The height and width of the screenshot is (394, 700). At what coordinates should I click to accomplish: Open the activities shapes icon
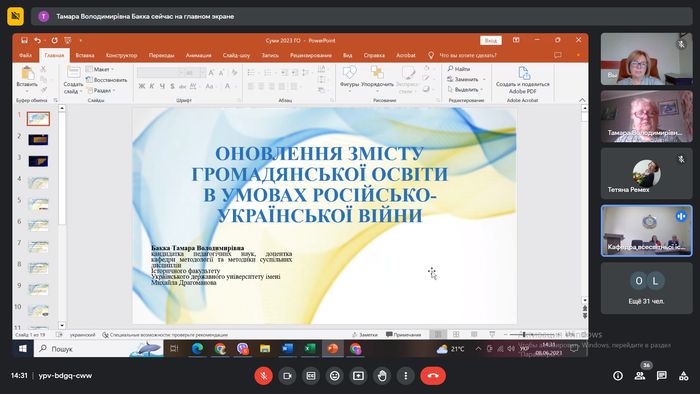[x=683, y=376]
